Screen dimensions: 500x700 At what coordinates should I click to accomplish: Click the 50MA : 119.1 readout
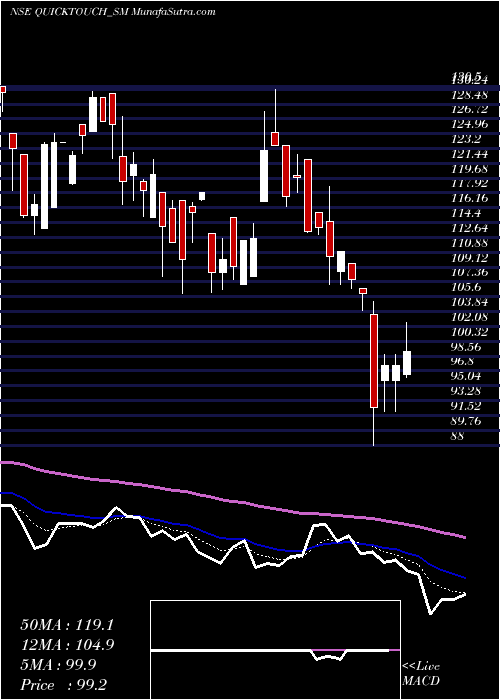(67, 625)
